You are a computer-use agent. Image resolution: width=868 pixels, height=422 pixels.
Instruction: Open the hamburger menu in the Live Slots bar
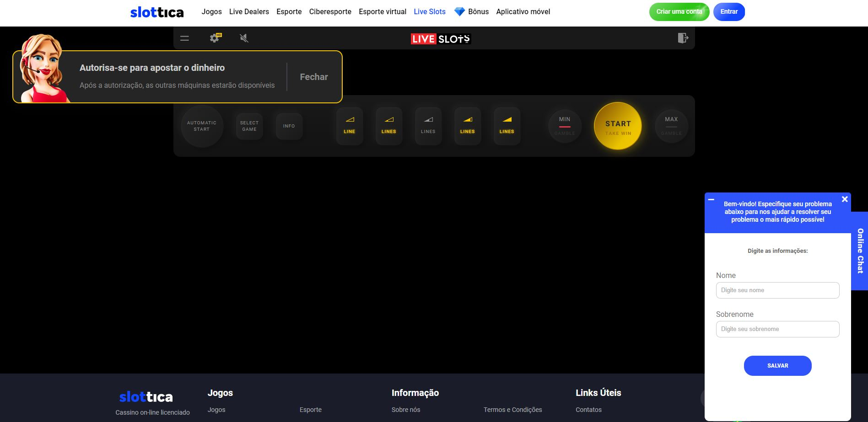click(x=184, y=38)
